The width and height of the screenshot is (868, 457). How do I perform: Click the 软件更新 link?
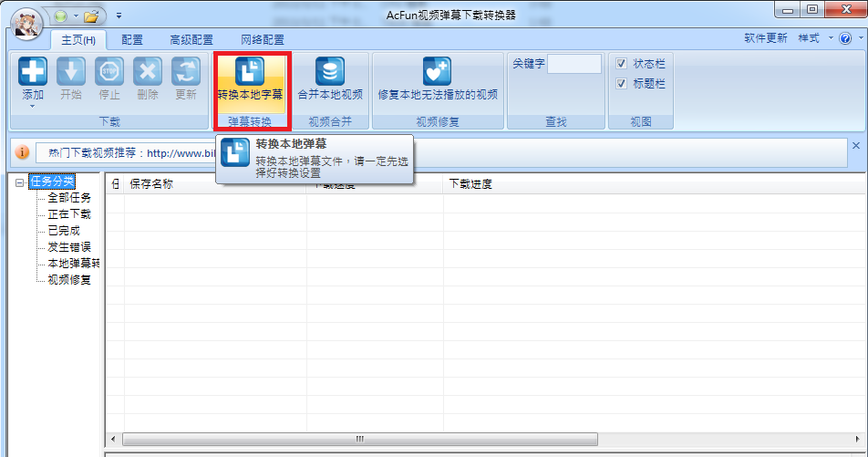click(766, 38)
